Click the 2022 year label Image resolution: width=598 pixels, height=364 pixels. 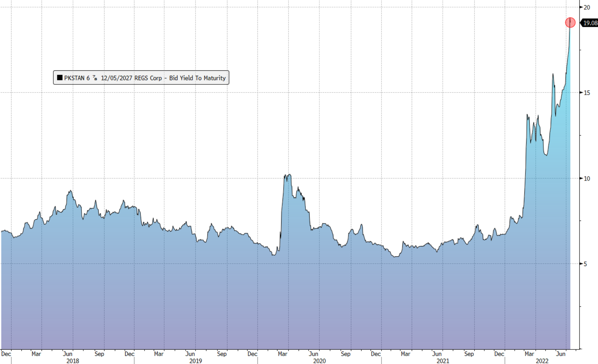[x=542, y=360]
